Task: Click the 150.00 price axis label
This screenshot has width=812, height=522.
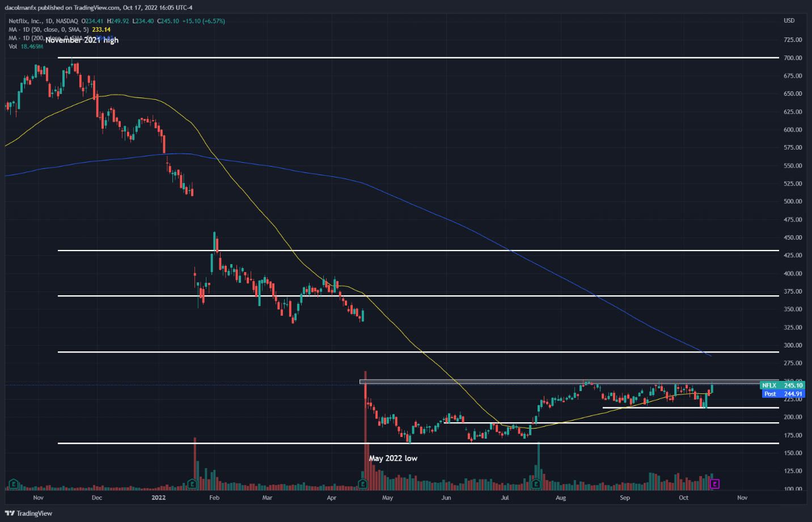Action: point(793,453)
